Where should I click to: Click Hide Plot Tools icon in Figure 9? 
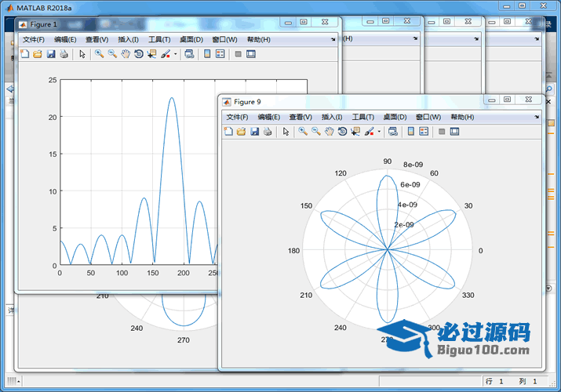coord(442,132)
